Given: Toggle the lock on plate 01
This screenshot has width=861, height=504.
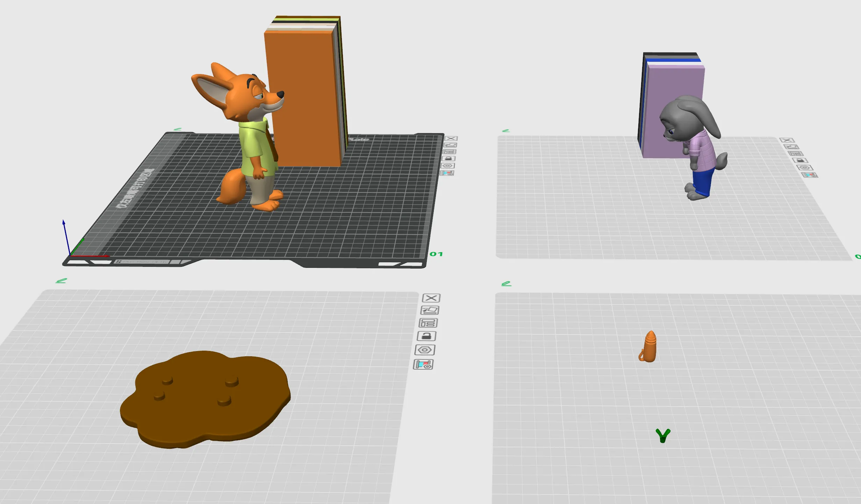Looking at the screenshot, I should click(x=449, y=159).
